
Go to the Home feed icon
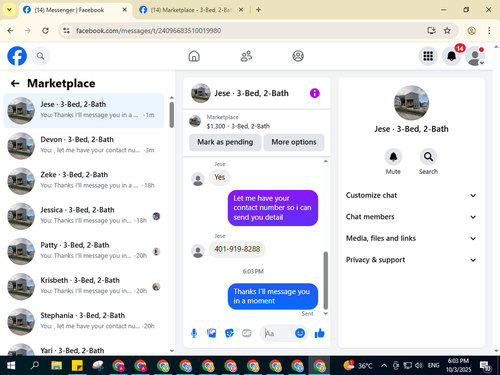pos(194,56)
